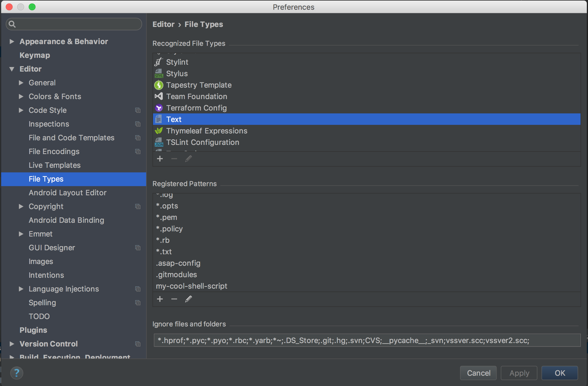Collapse the Editor tree section

[x=12, y=69]
